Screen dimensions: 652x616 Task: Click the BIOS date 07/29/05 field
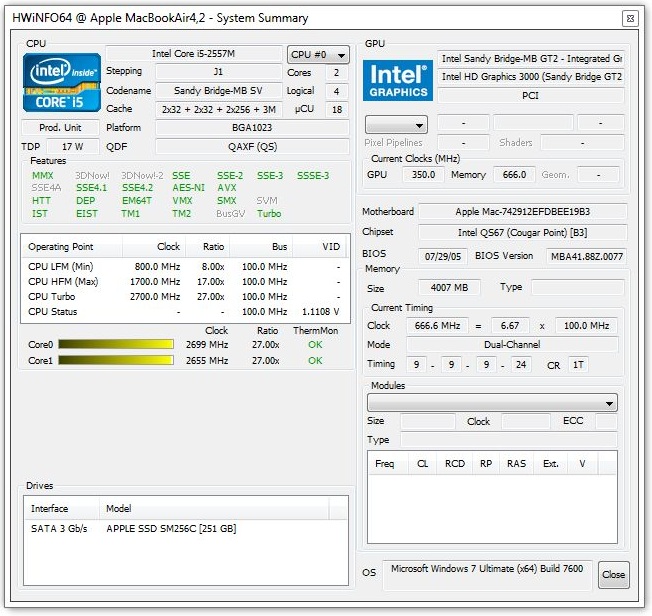443,256
